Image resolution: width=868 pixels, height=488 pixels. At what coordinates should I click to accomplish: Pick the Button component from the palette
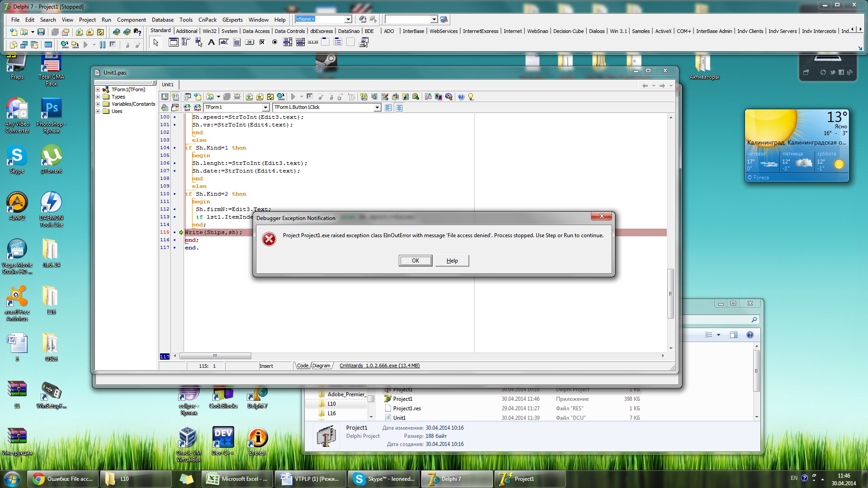tap(249, 42)
